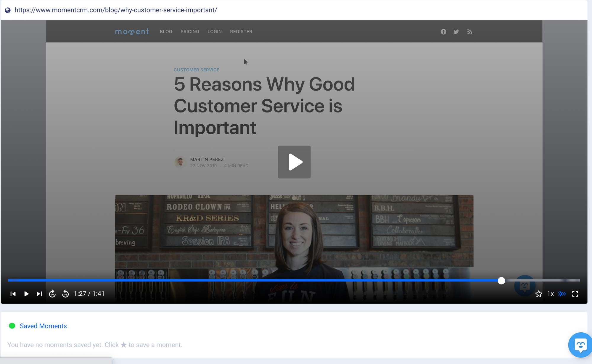Image resolution: width=592 pixels, height=364 pixels.
Task: Open the recorded page URL link
Action: pos(116,10)
